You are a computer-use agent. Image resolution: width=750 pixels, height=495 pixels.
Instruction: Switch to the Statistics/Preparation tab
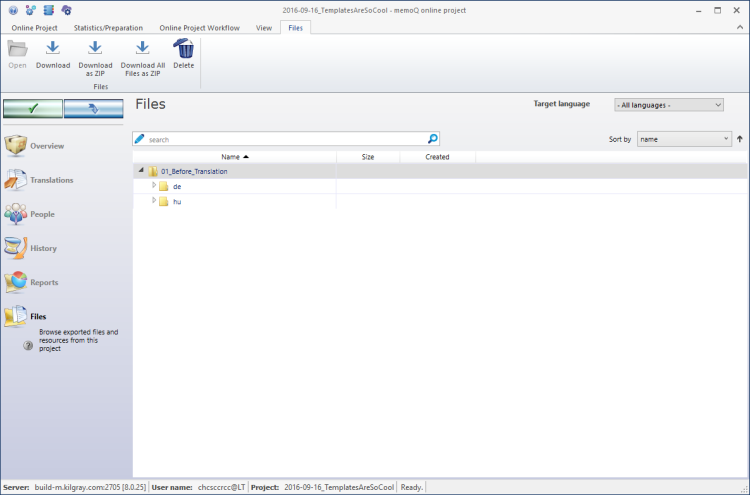tap(108, 28)
